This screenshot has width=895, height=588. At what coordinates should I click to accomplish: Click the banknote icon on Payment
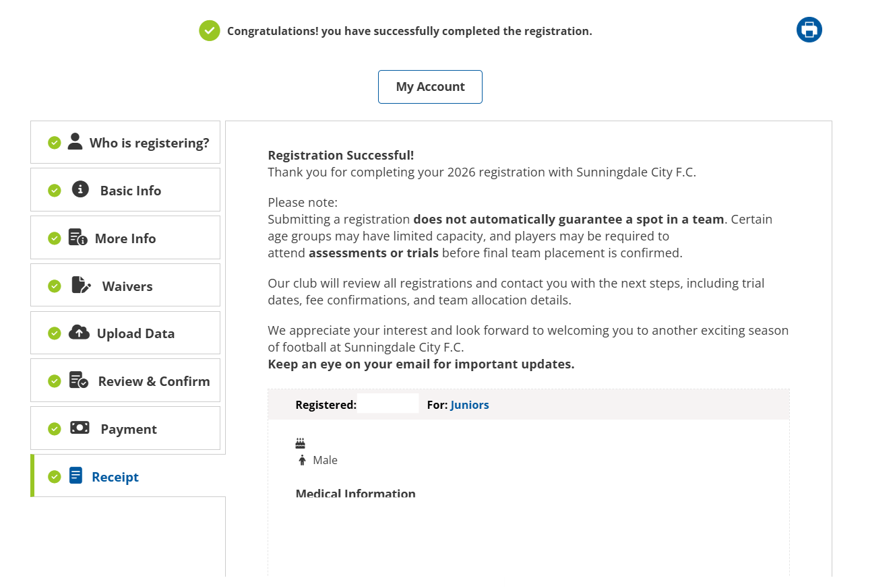click(80, 428)
